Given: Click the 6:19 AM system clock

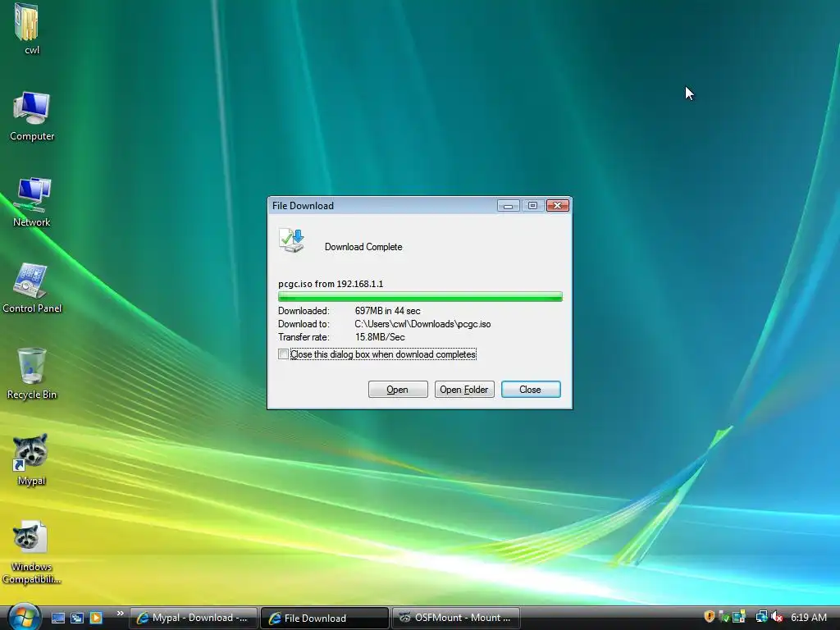Looking at the screenshot, I should [808, 618].
